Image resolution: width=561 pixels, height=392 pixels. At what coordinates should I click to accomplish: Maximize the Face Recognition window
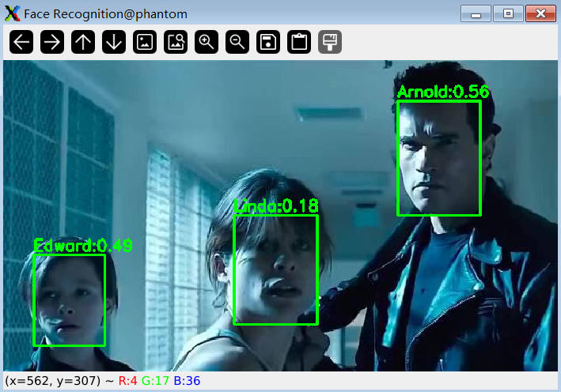tap(508, 13)
